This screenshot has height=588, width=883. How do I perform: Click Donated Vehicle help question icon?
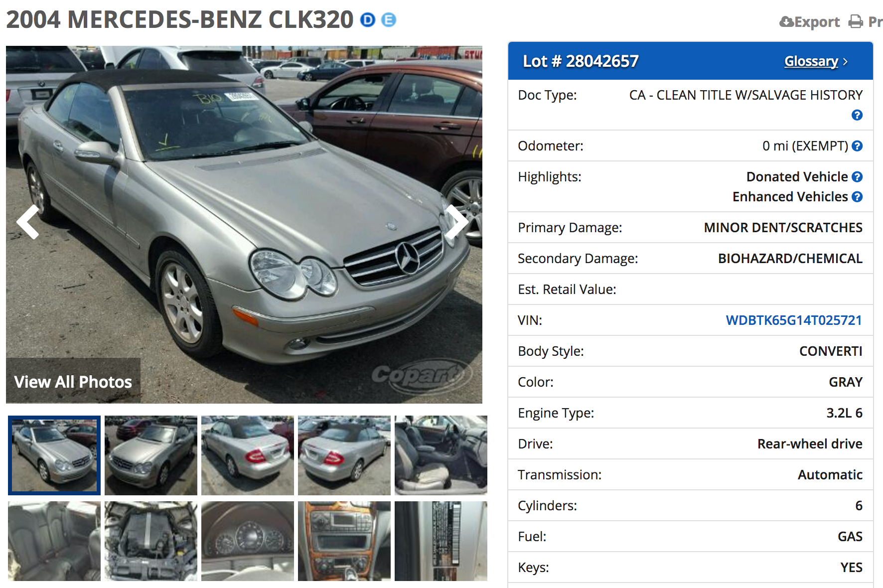click(857, 177)
